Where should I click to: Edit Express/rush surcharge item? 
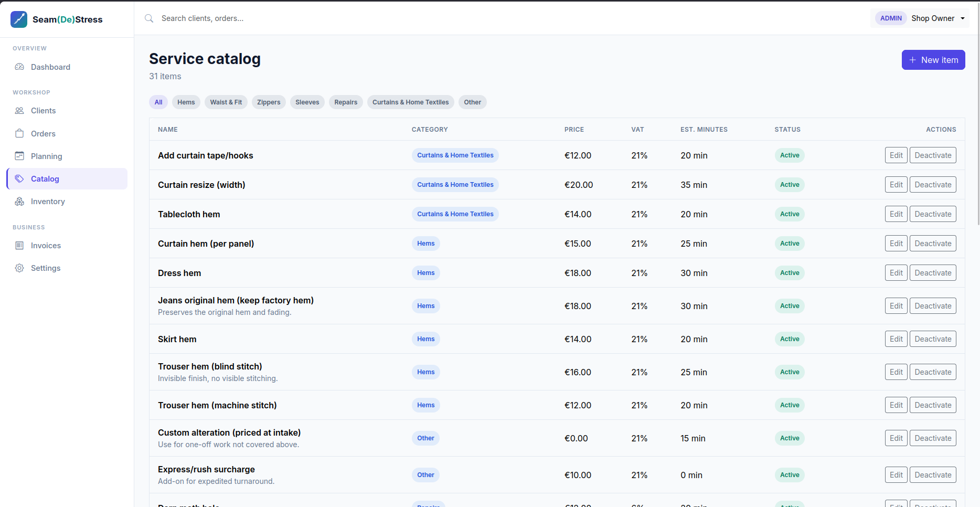point(896,475)
